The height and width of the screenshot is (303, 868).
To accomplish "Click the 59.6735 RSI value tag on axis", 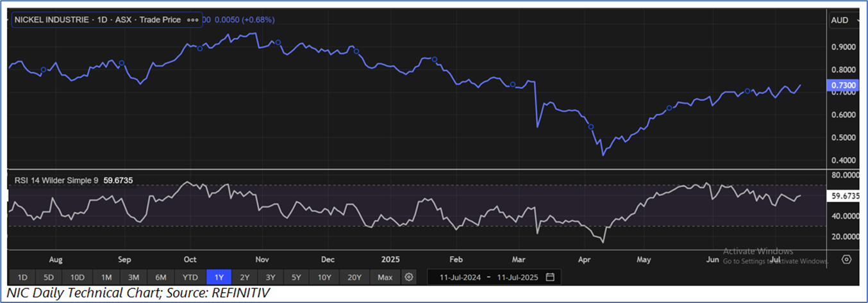I will click(x=844, y=196).
